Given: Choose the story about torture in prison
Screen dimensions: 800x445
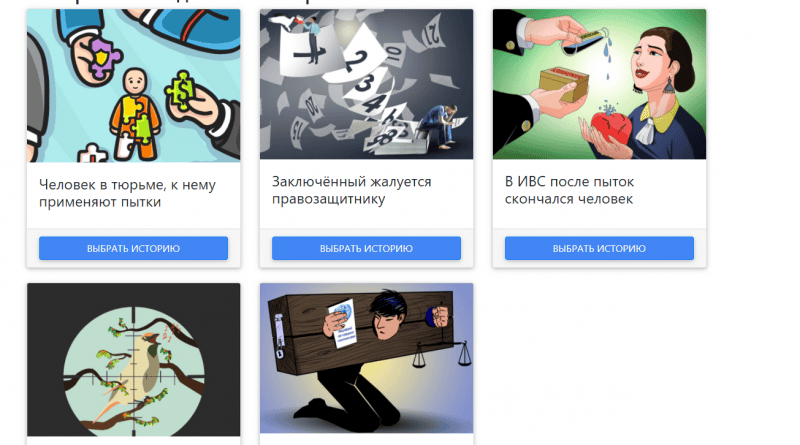Looking at the screenshot, I should (133, 249).
